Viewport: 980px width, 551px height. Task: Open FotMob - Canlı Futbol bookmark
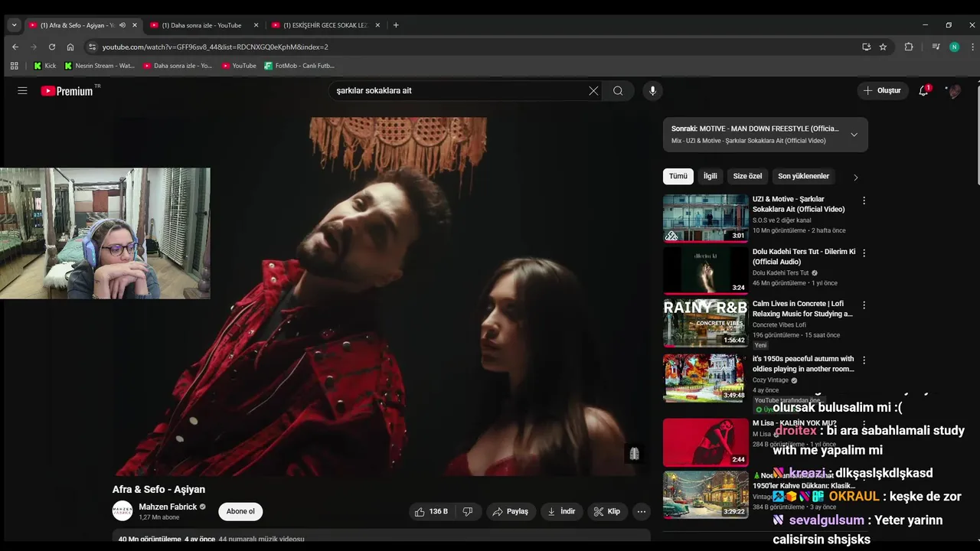299,66
